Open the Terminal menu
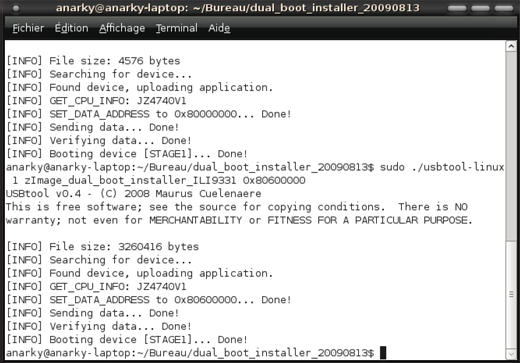 [x=177, y=28]
